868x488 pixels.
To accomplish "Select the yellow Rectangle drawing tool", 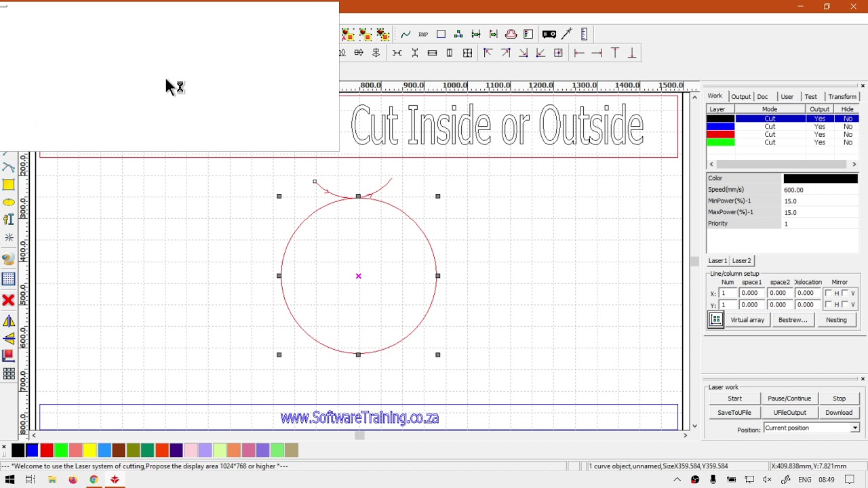I will point(8,185).
